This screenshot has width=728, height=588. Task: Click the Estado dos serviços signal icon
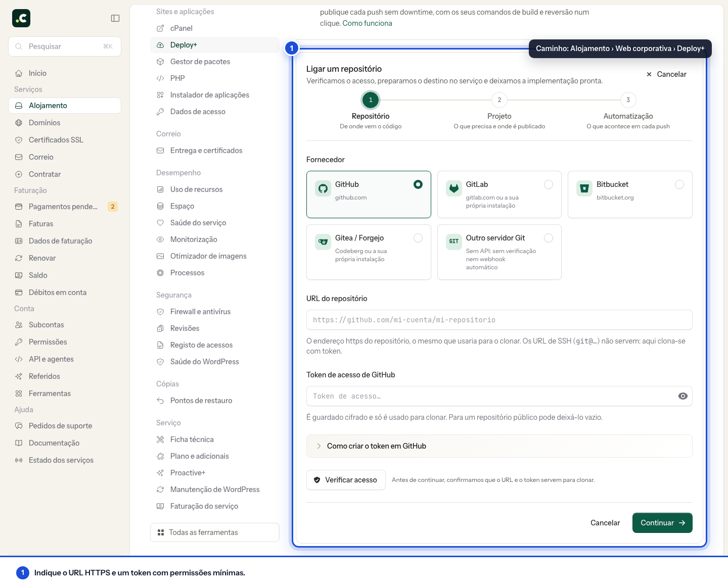19,460
